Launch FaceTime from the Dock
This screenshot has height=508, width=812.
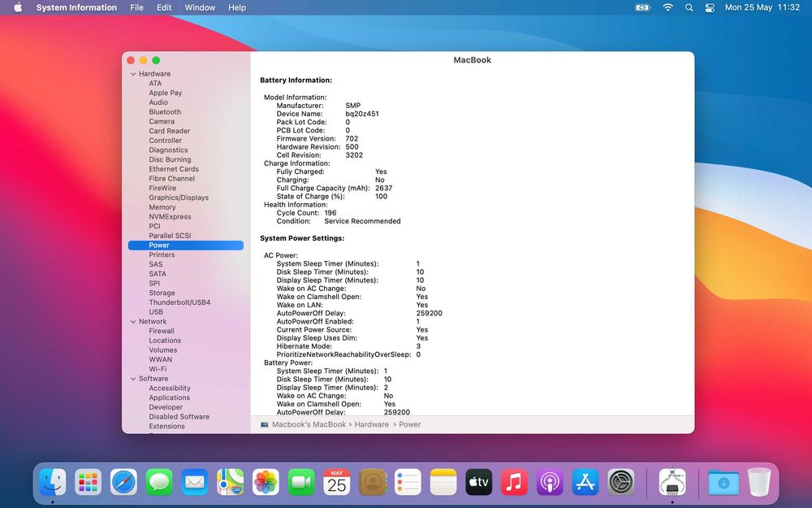coord(301,482)
